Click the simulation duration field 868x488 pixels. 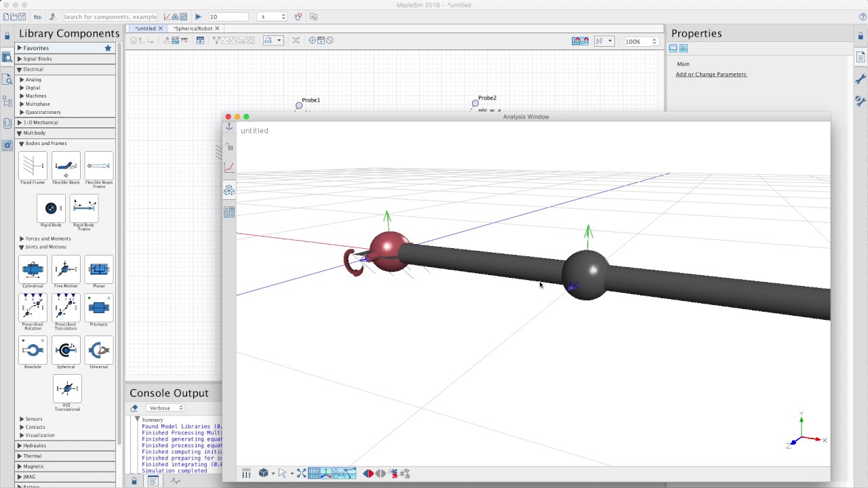click(x=229, y=16)
